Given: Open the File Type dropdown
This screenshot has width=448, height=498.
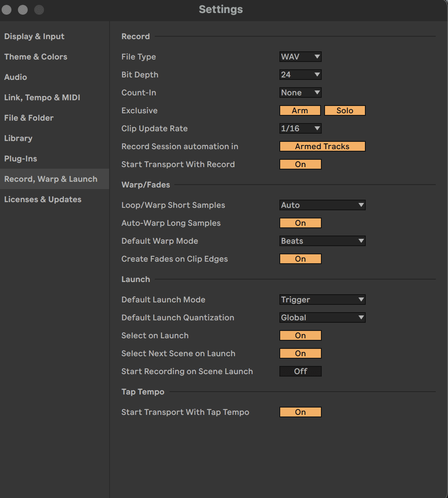Looking at the screenshot, I should (x=300, y=57).
